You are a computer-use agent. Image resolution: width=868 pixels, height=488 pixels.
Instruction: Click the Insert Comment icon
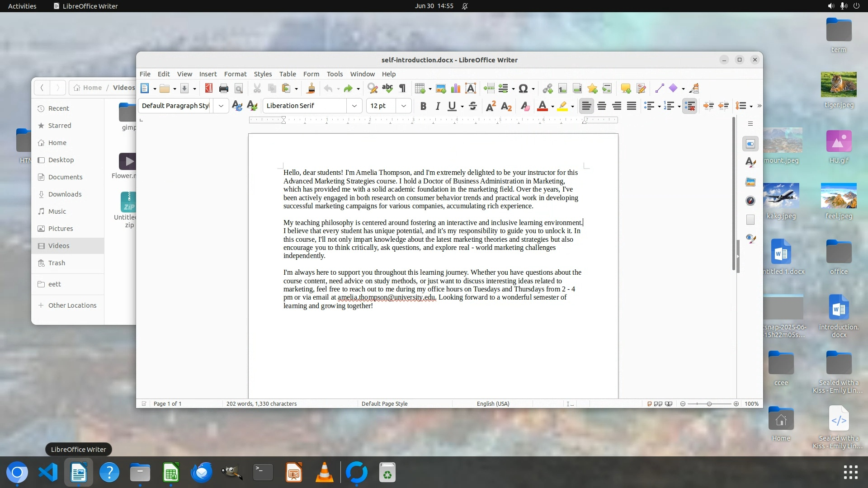pyautogui.click(x=626, y=89)
